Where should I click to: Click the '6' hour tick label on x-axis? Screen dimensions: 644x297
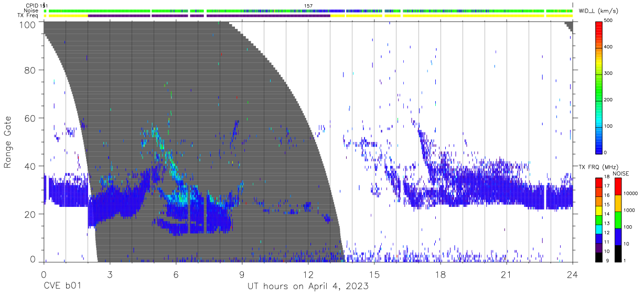[176, 275]
